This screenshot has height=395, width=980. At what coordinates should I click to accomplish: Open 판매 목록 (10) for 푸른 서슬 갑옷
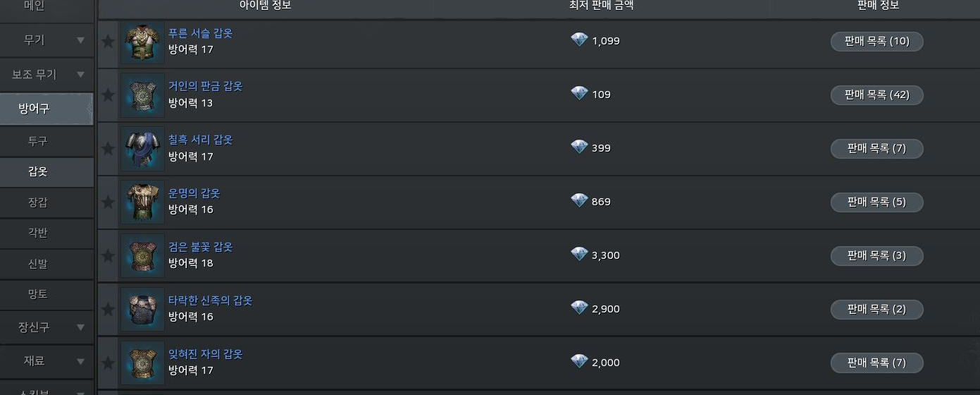point(876,41)
